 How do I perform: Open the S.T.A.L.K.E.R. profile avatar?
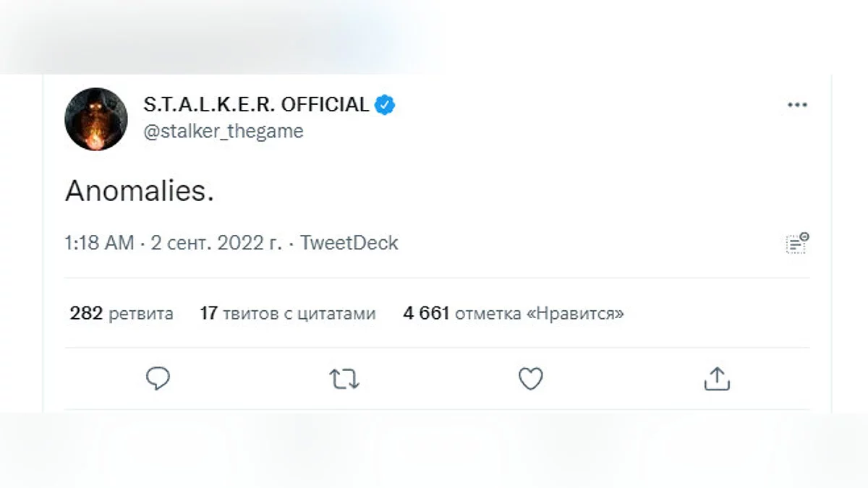click(96, 119)
